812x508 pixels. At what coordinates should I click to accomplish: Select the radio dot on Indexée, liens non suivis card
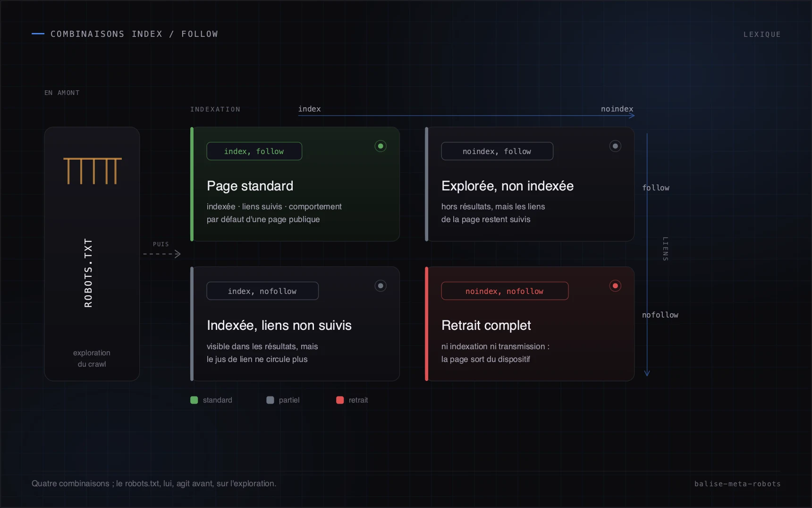point(381,286)
